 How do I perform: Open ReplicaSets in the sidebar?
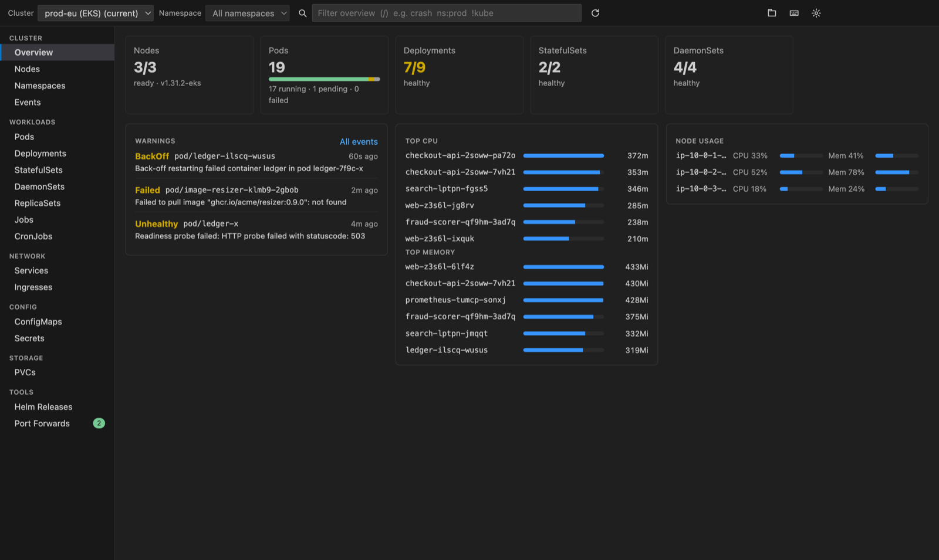coord(57,203)
